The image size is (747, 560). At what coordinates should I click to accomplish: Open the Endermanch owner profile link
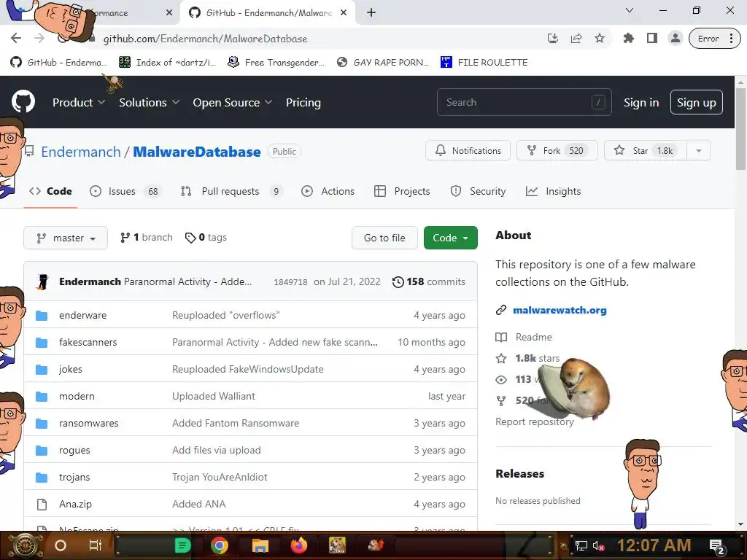tap(80, 152)
